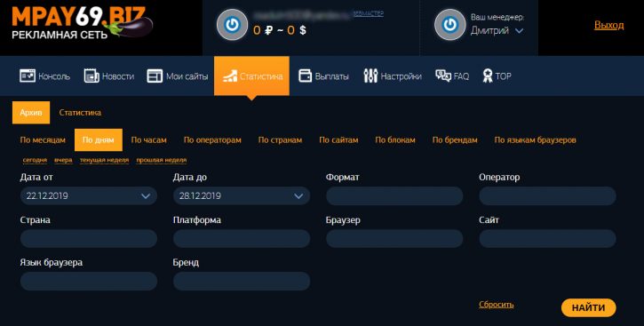Click the НАЙТИ search button
This screenshot has height=326, width=644.
pos(589,308)
